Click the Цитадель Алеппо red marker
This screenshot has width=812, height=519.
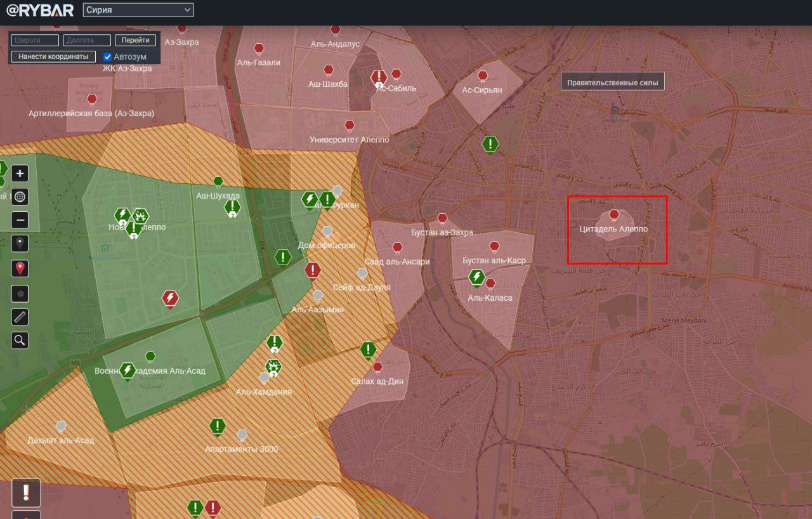pos(614,215)
